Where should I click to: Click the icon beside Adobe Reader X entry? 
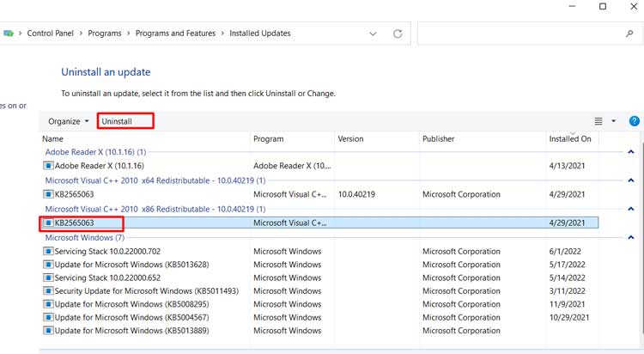point(48,166)
